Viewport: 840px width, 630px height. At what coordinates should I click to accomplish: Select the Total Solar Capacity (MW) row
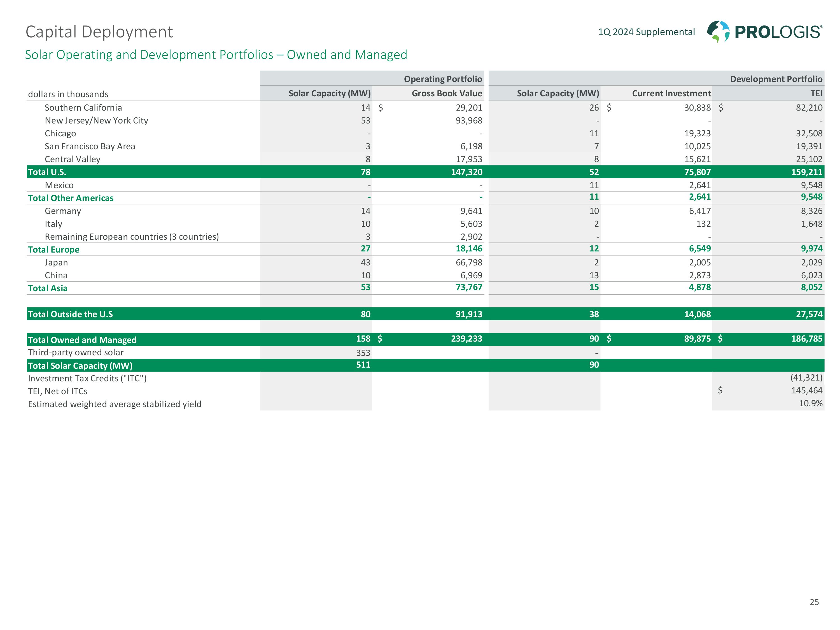[x=80, y=366]
